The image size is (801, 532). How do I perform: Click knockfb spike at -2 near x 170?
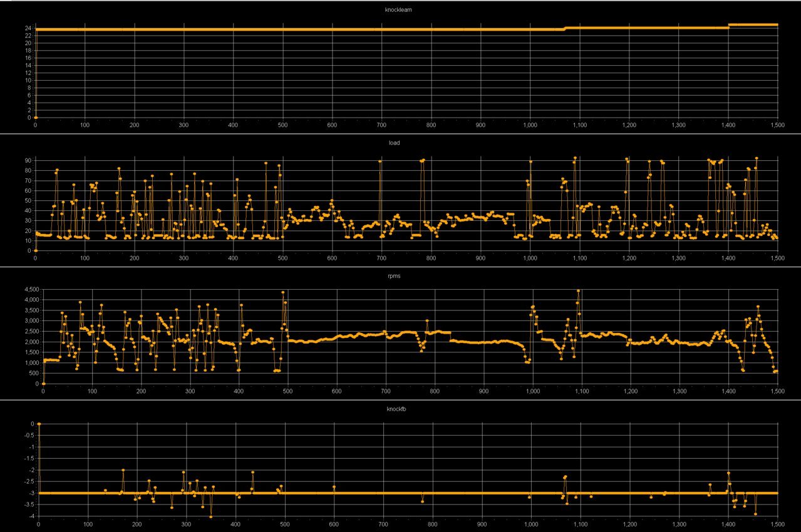(123, 470)
